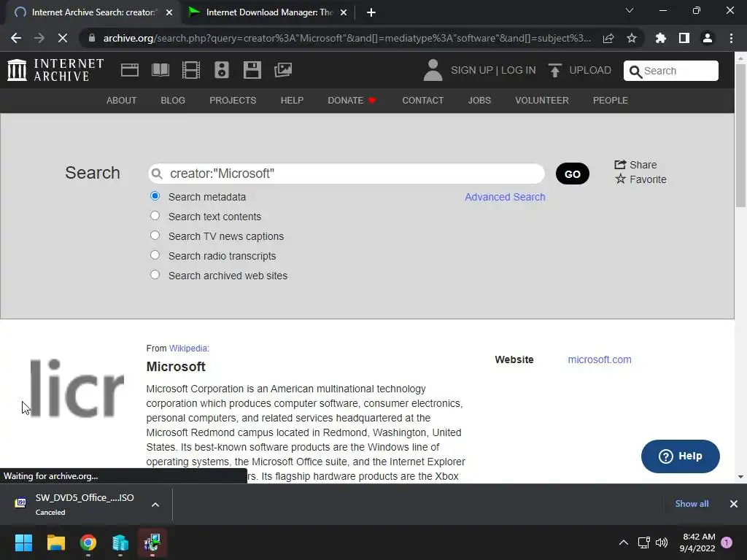Open the Internet Archive web (Wayback) icon

tap(130, 70)
